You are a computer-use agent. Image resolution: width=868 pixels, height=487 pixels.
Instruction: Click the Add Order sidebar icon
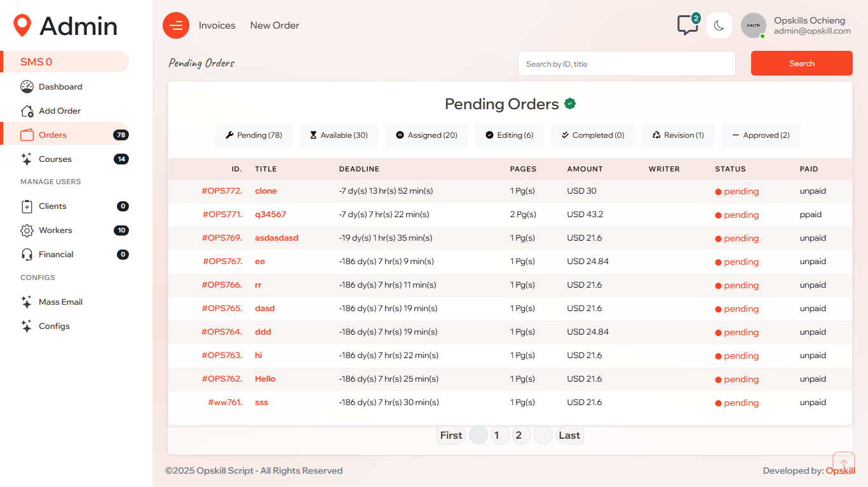tap(27, 111)
